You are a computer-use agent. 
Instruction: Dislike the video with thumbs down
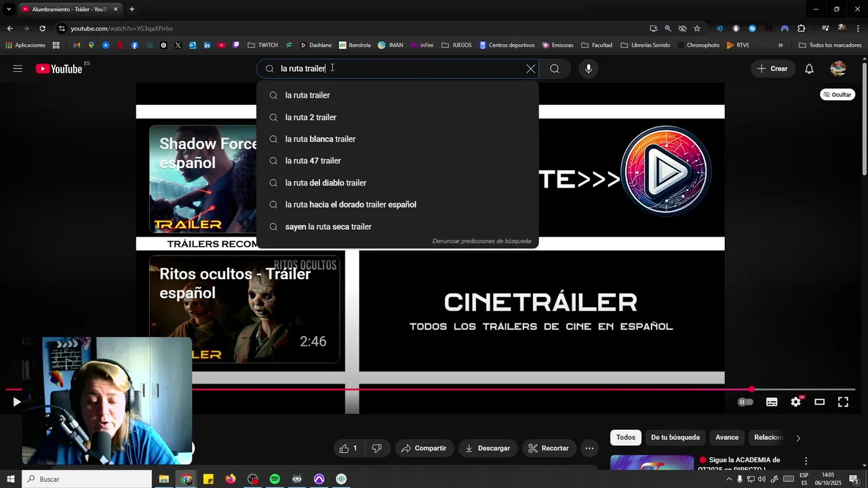[x=376, y=448]
